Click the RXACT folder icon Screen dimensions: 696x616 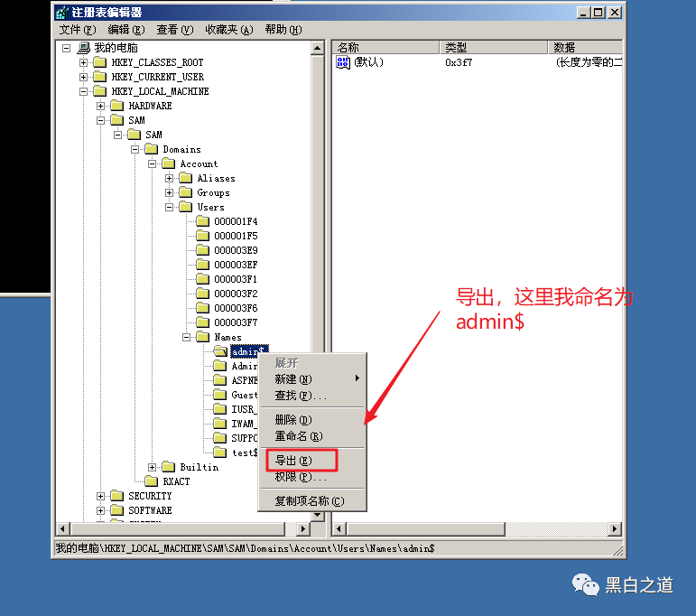152,481
